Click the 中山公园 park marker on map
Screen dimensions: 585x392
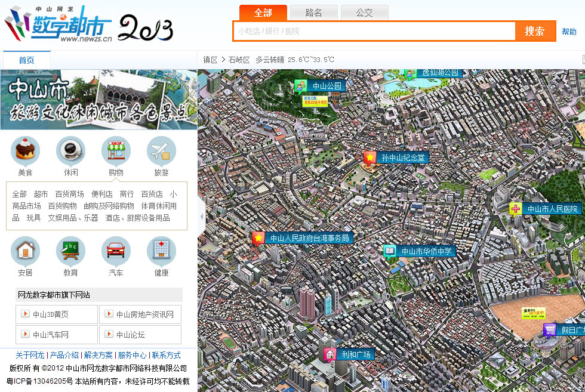point(320,86)
